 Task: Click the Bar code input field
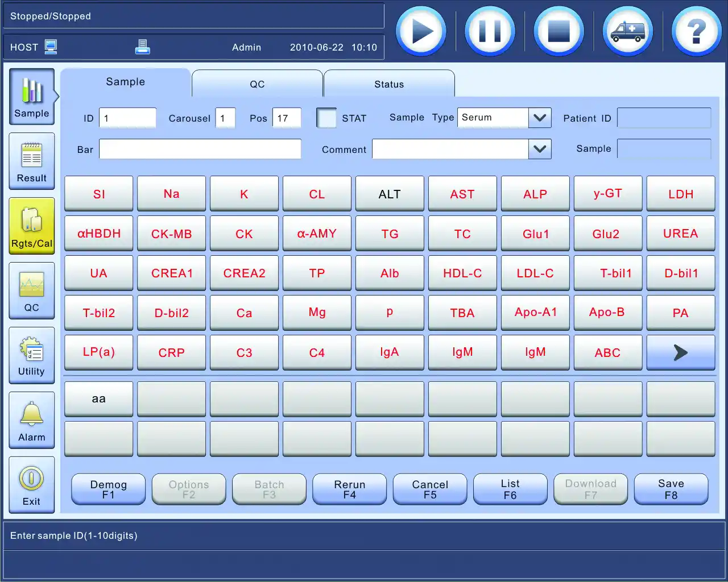pyautogui.click(x=200, y=149)
